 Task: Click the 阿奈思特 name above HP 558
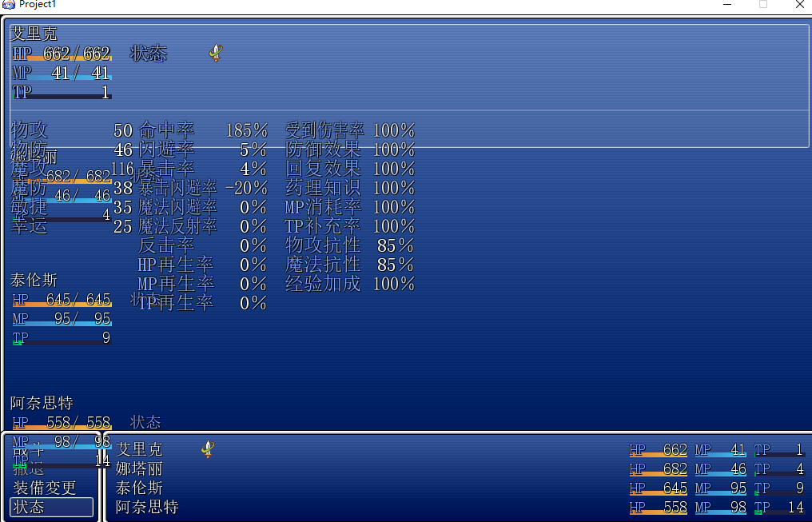[x=42, y=403]
